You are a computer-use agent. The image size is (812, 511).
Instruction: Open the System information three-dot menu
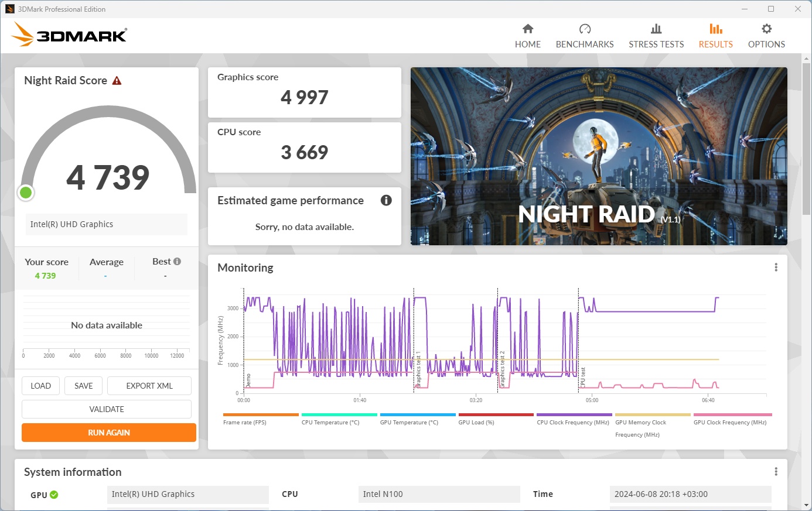pyautogui.click(x=776, y=472)
